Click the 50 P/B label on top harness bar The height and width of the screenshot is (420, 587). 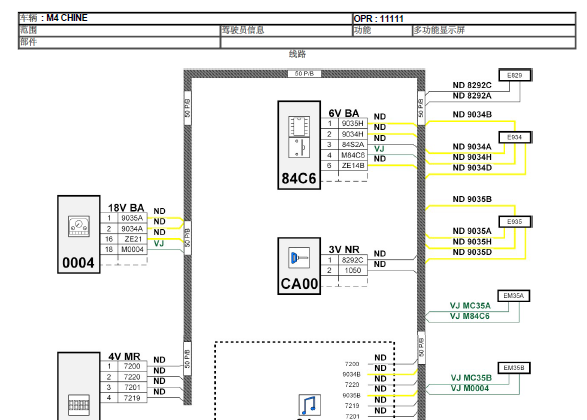304,74
